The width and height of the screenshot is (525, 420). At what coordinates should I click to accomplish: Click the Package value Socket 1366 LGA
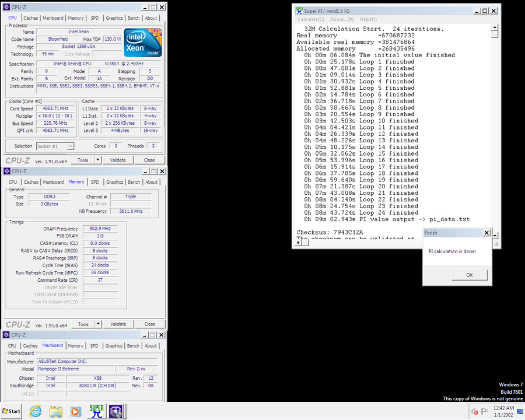click(79, 47)
